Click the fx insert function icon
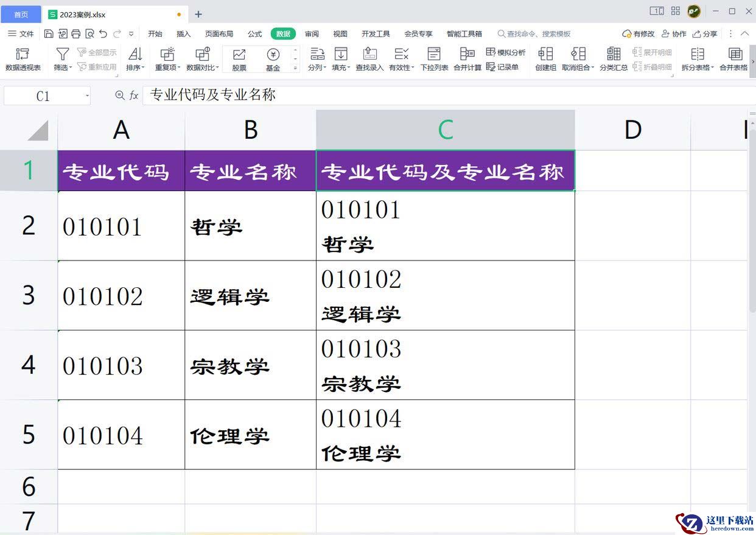 click(134, 96)
